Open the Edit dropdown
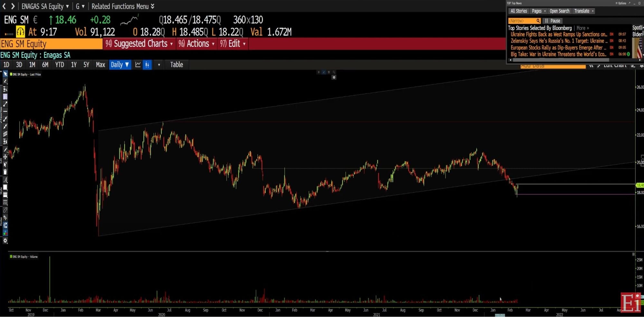This screenshot has height=317, width=644. 233,43
